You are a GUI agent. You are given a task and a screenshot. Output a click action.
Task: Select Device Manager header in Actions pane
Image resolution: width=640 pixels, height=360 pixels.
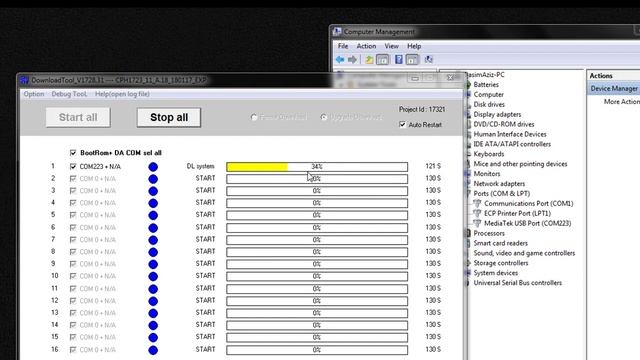click(614, 89)
